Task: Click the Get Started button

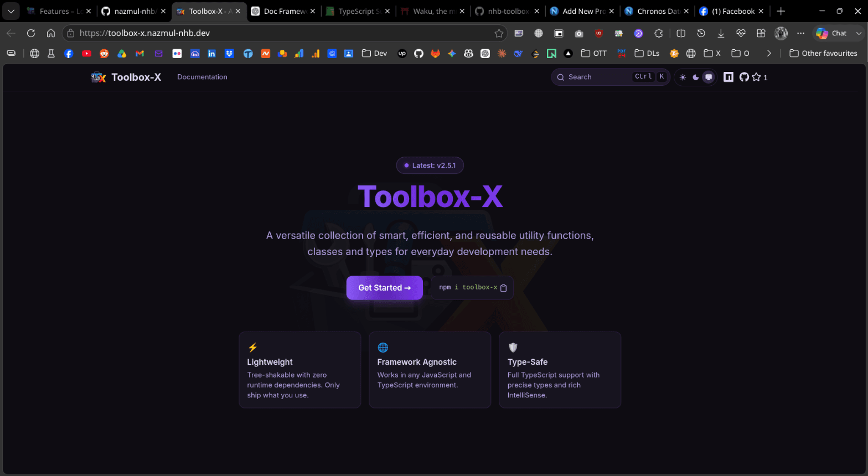Action: (385, 288)
